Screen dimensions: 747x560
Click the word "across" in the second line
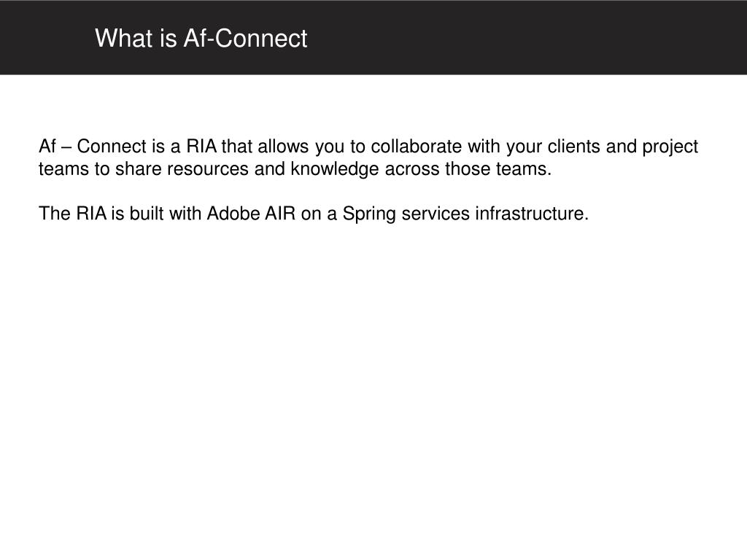[x=411, y=169]
